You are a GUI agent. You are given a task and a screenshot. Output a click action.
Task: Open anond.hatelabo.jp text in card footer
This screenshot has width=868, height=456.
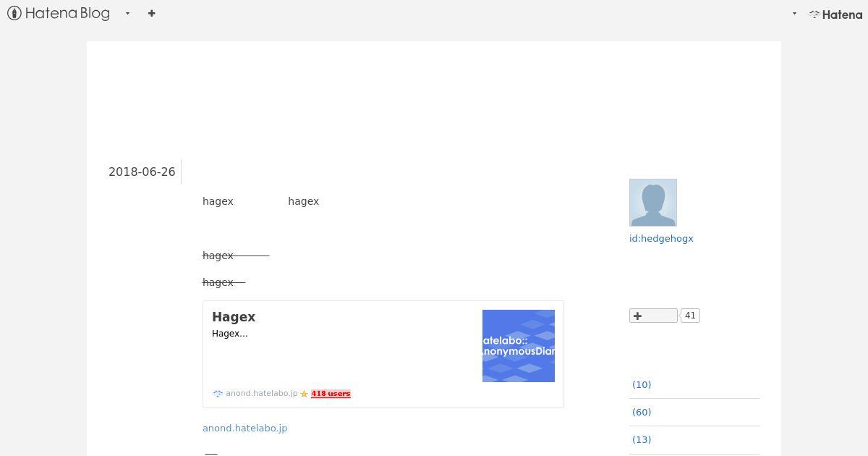click(x=262, y=393)
